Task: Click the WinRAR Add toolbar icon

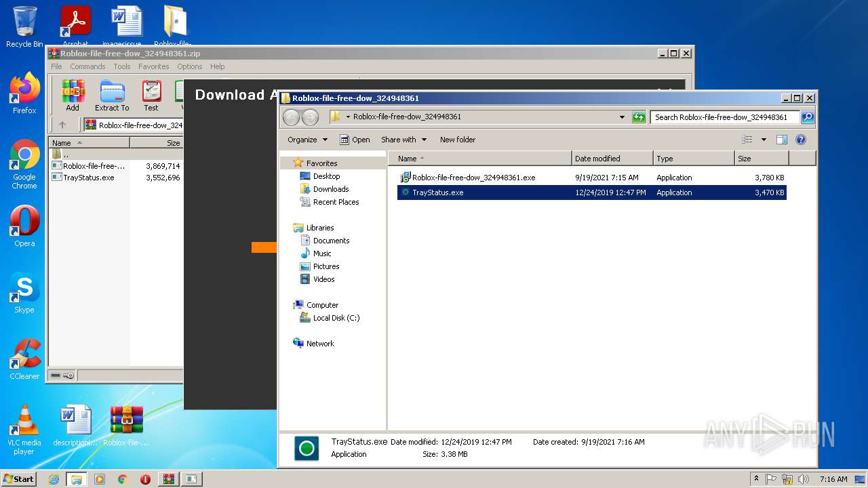Action: click(73, 95)
